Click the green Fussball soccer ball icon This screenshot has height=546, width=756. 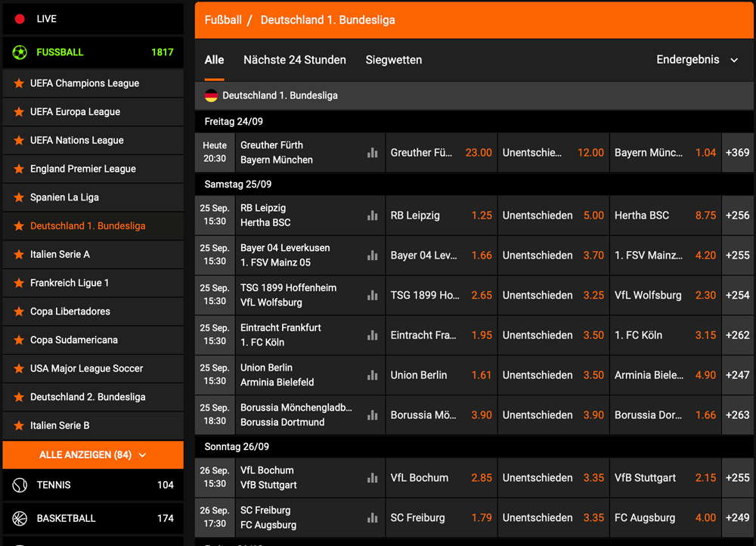click(x=20, y=52)
